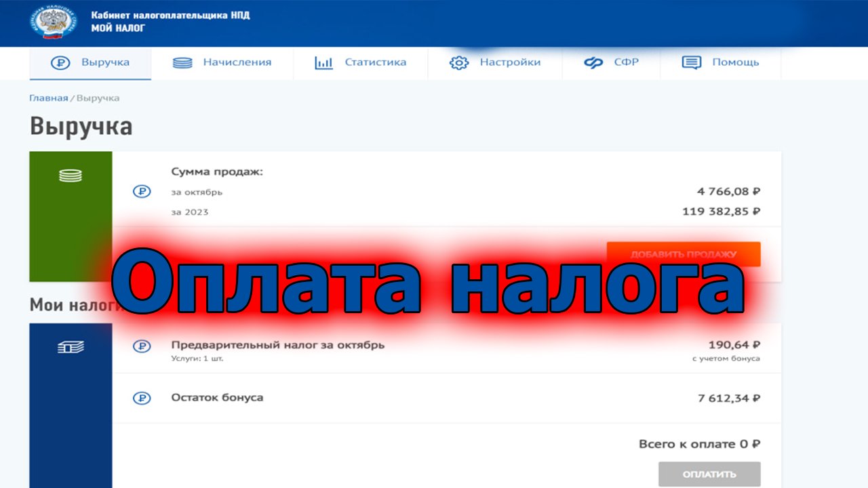Viewport: 868px width, 488px height.
Task: Click the Выручка page heading
Action: coord(81,127)
